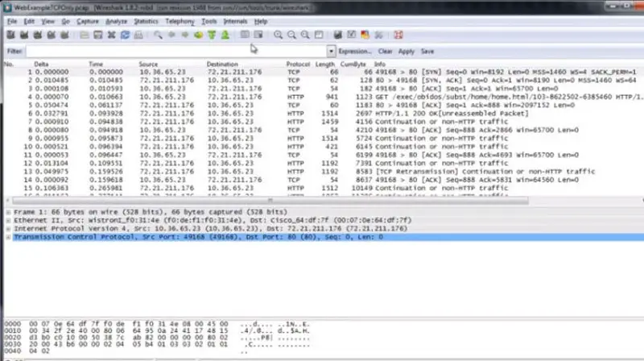Open capture options toolbar icon

24,35
